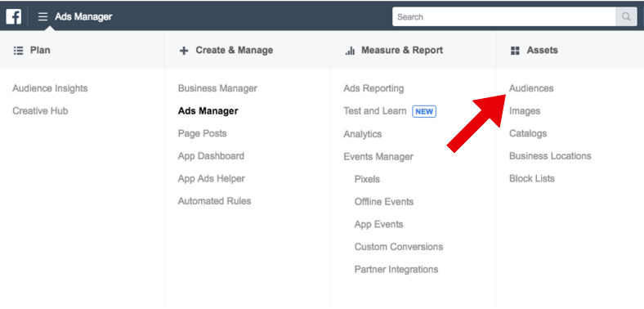Open App Dashboard
The width and height of the screenshot is (644, 309).
click(x=211, y=156)
